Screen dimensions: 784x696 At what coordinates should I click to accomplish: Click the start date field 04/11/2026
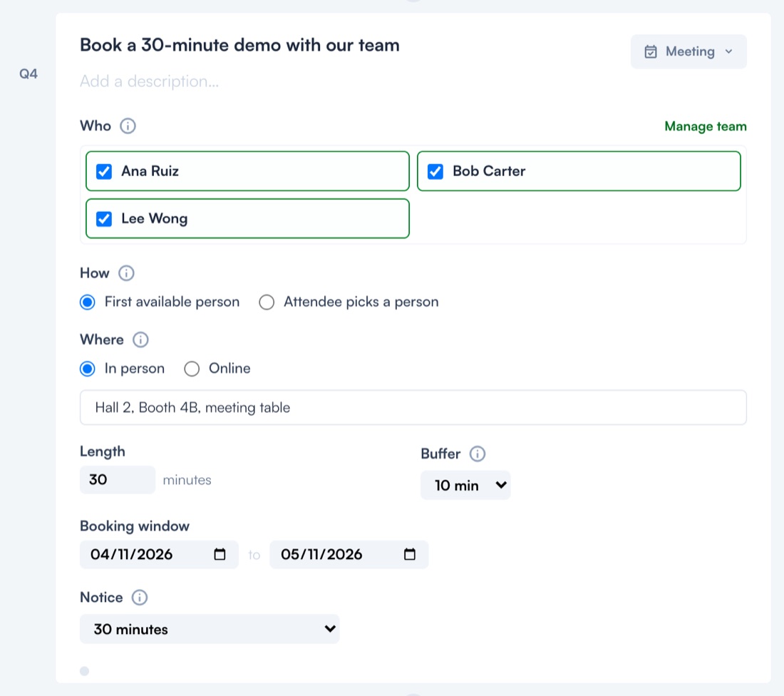pos(159,554)
